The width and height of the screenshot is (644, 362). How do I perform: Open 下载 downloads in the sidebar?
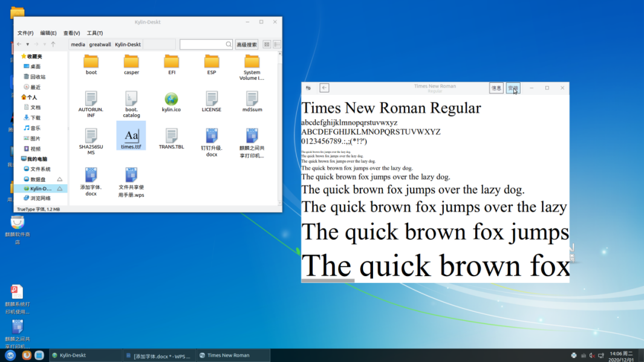(36, 118)
